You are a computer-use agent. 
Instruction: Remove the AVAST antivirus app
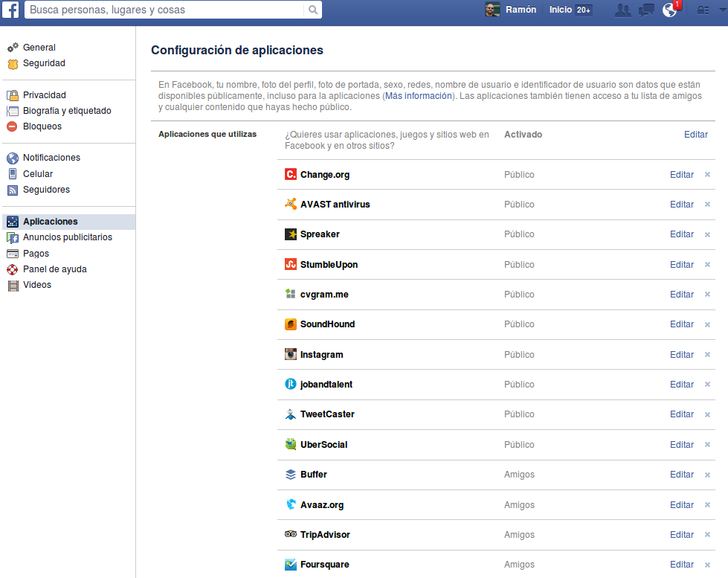[x=707, y=205]
